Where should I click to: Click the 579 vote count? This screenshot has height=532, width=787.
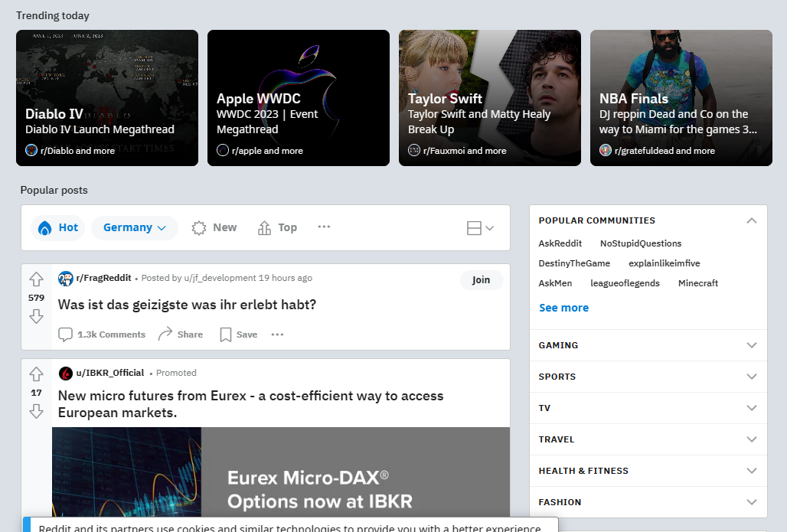[36, 298]
